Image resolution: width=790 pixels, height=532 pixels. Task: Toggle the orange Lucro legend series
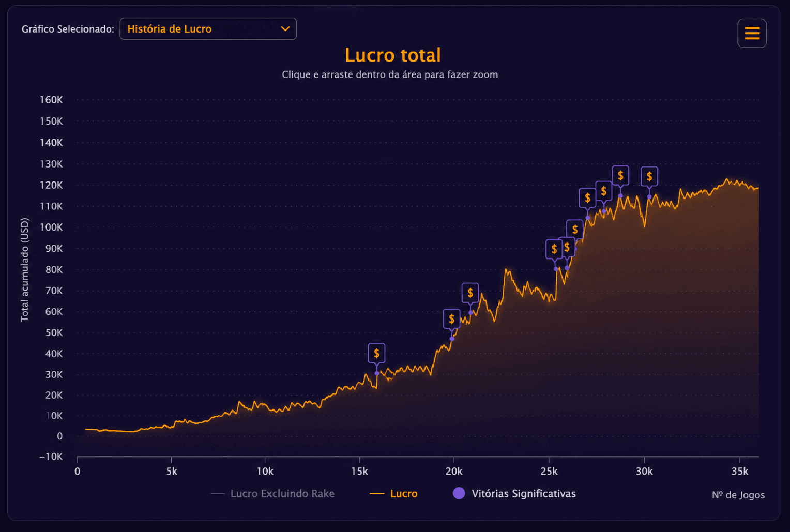(x=393, y=494)
